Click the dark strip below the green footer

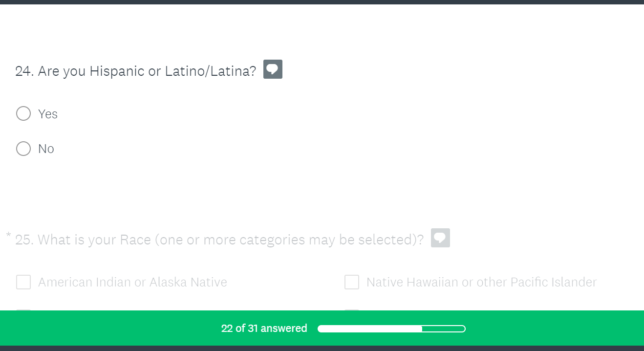[x=322, y=348]
